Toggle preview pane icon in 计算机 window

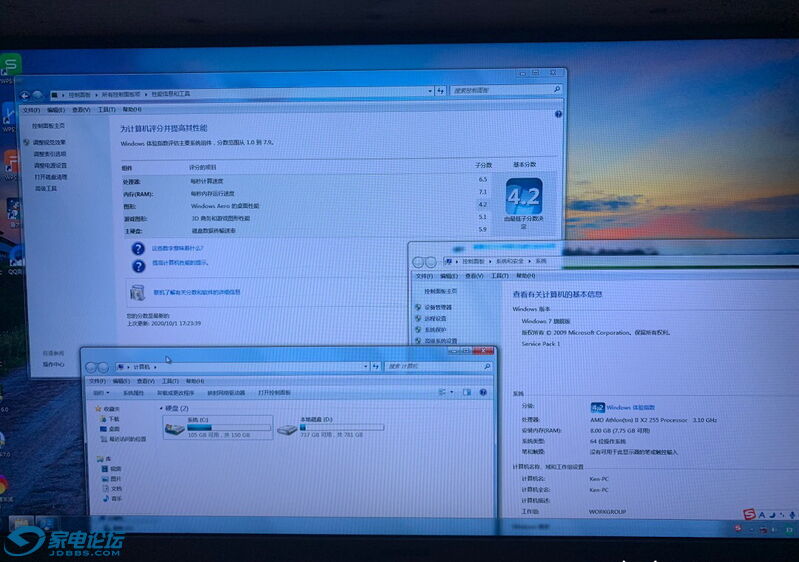click(x=467, y=392)
